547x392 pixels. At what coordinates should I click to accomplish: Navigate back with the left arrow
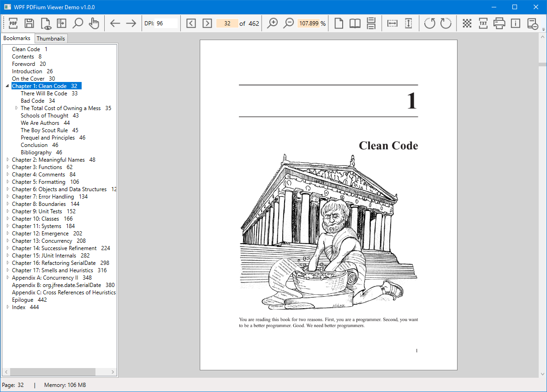[115, 23]
